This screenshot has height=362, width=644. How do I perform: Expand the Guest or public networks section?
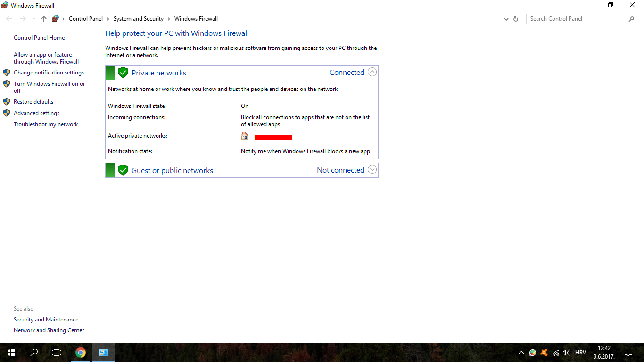click(x=372, y=170)
